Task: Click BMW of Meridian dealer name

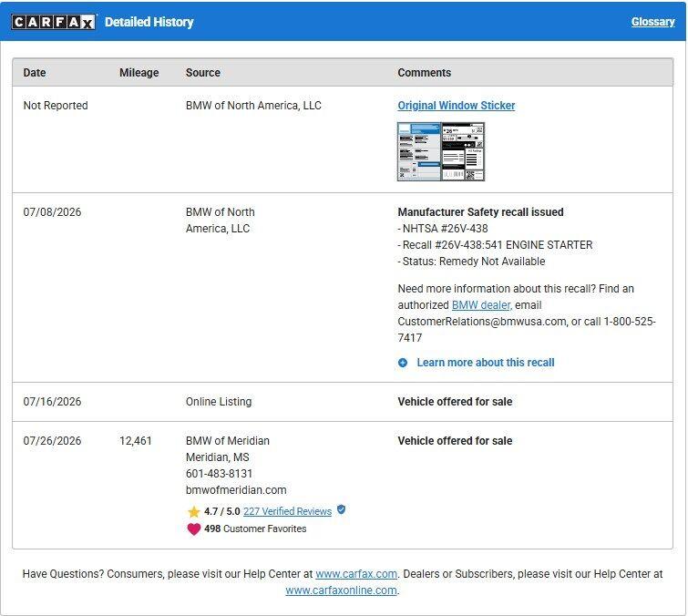Action: point(227,440)
